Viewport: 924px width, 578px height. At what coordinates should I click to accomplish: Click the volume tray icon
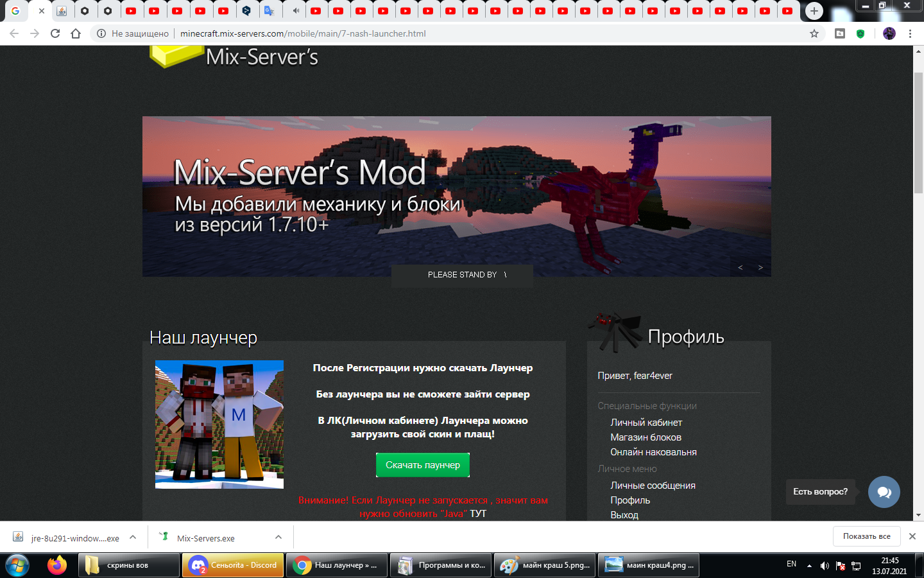pos(825,566)
